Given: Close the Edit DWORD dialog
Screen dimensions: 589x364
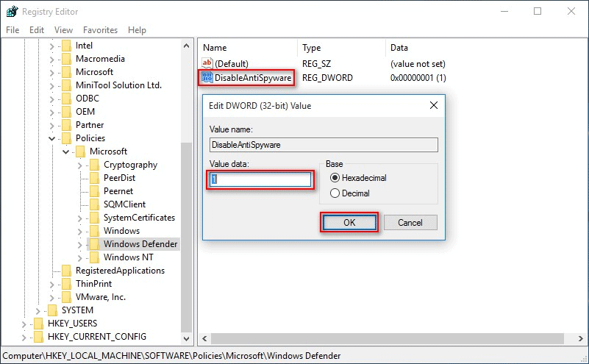Looking at the screenshot, I should pyautogui.click(x=433, y=105).
